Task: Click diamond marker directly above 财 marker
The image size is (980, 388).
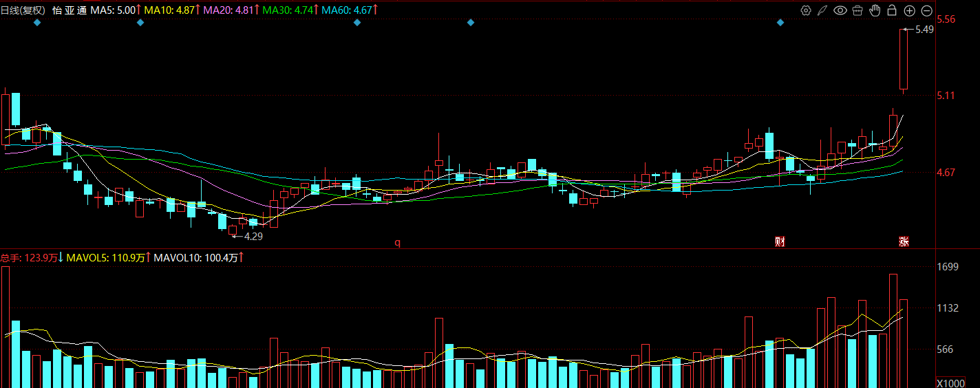Action: point(780,23)
